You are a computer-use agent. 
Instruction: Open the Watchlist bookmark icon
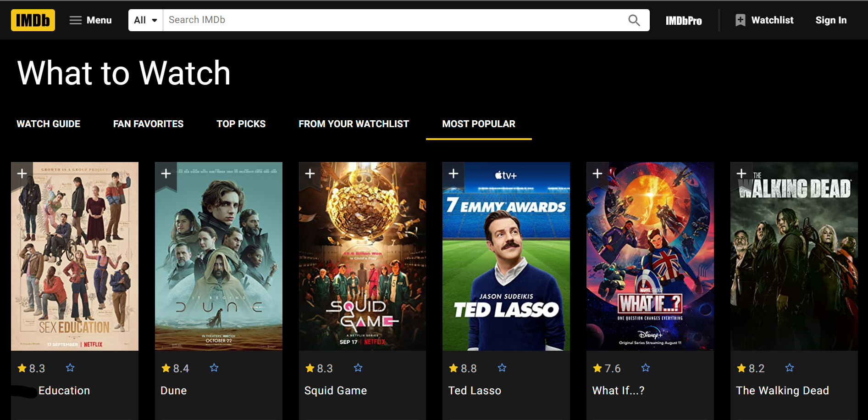740,20
